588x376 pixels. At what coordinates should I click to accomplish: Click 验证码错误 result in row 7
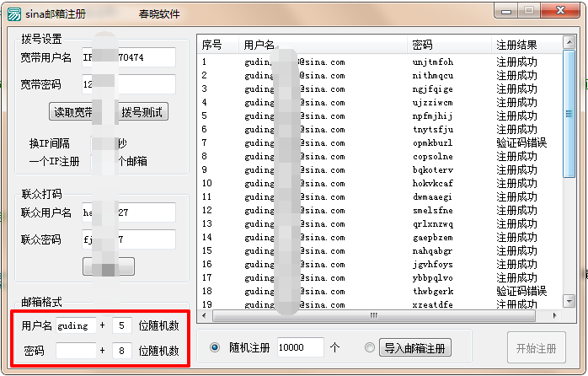(x=521, y=143)
